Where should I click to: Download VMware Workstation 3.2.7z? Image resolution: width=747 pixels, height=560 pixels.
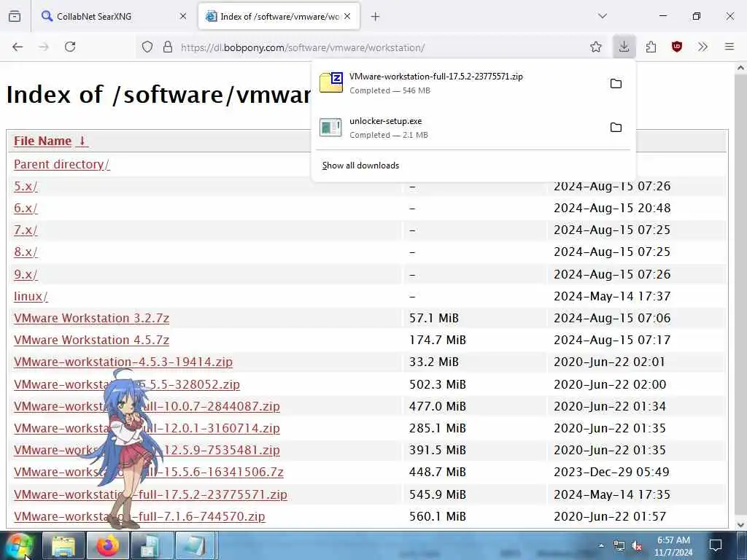91,318
